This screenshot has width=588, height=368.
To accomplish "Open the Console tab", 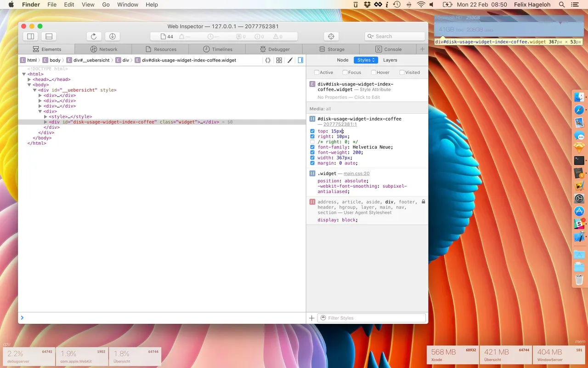I will point(388,49).
